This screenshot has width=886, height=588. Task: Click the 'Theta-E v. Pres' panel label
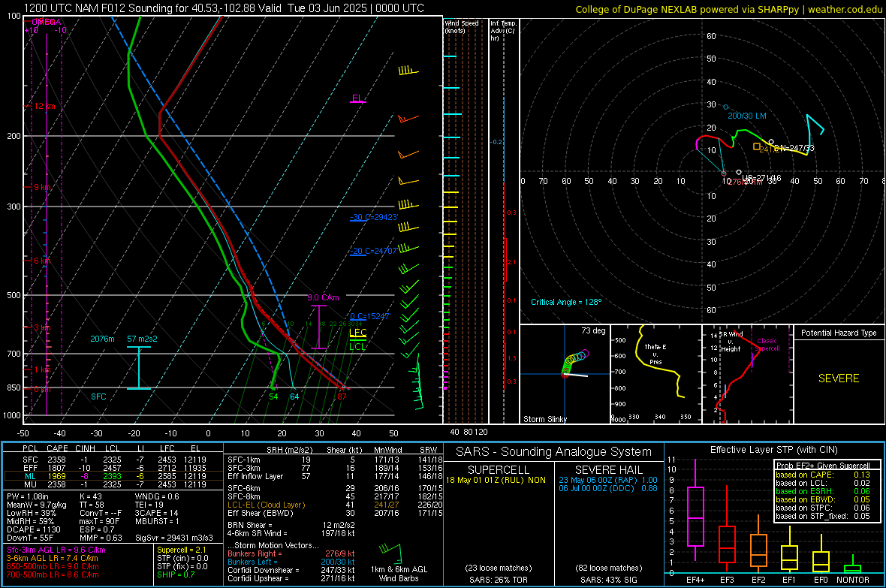655,354
